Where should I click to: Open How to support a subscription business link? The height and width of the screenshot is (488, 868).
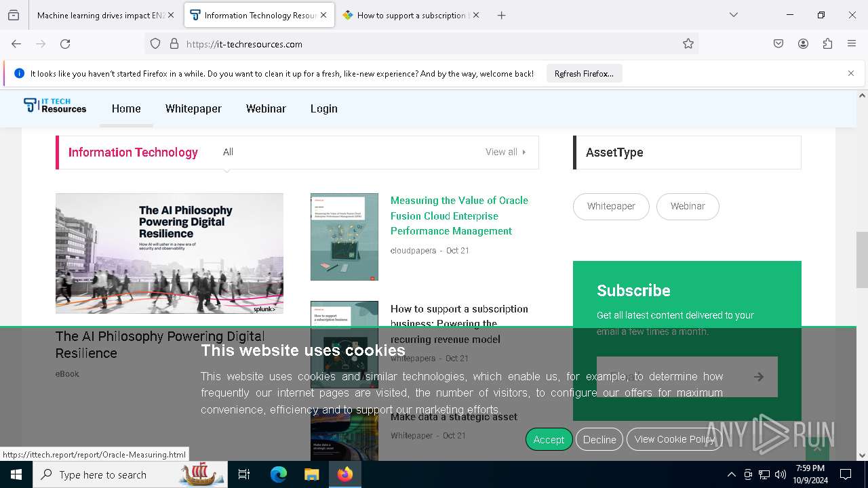coord(459,324)
